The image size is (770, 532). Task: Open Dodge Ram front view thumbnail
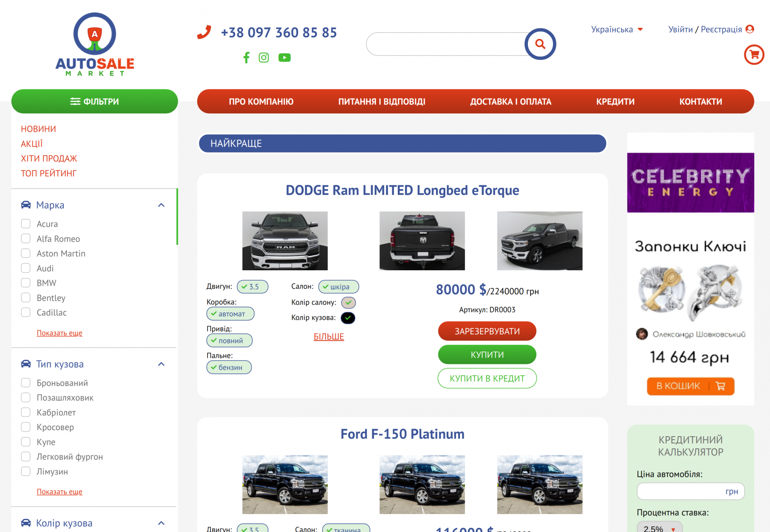click(x=285, y=241)
